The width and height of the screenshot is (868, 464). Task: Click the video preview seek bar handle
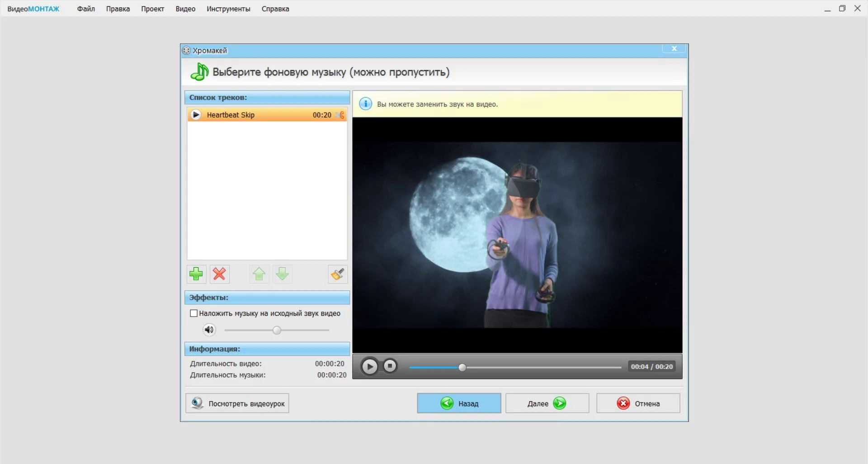point(462,367)
